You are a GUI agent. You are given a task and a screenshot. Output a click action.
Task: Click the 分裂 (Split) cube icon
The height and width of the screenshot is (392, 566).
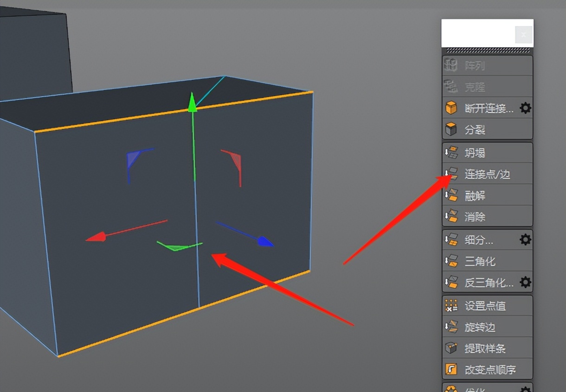[x=450, y=129]
